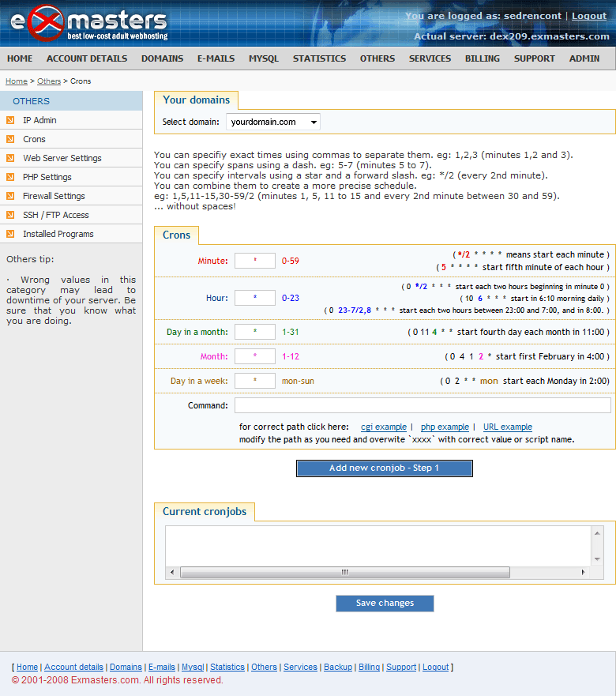Open E-MAILS in the main navigation
This screenshot has width=616, height=696.
click(x=216, y=58)
